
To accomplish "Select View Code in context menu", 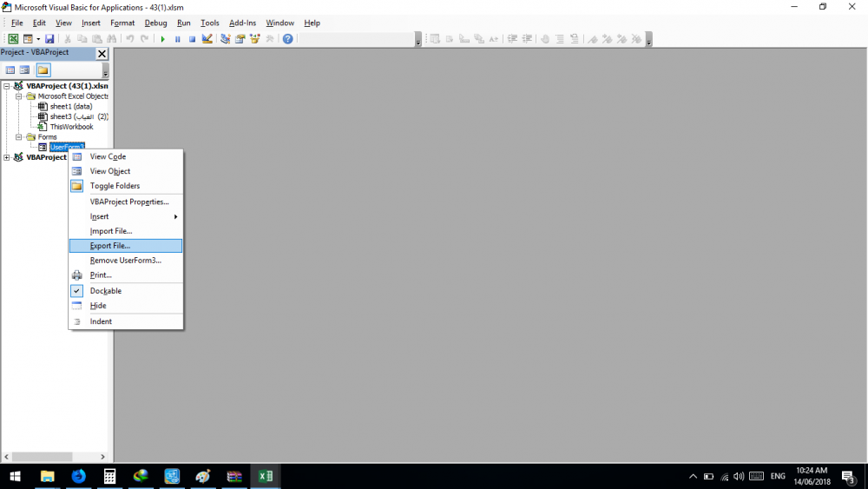I will (x=126, y=156).
